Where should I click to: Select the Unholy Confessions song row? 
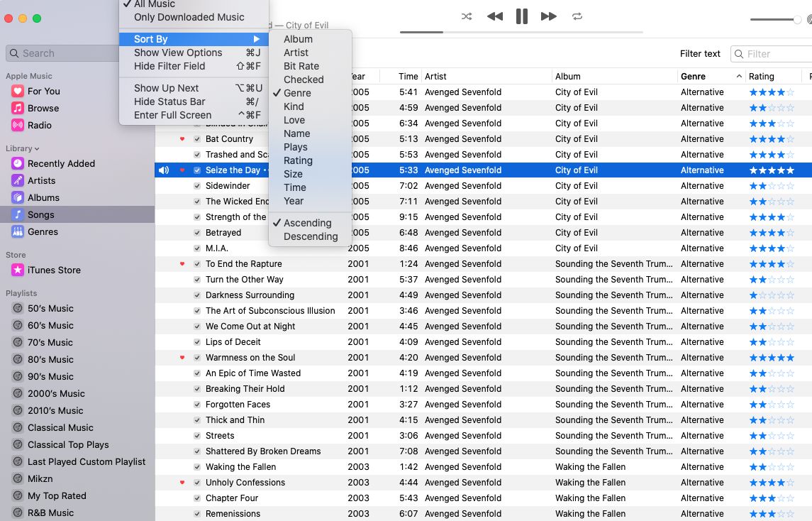point(483,483)
